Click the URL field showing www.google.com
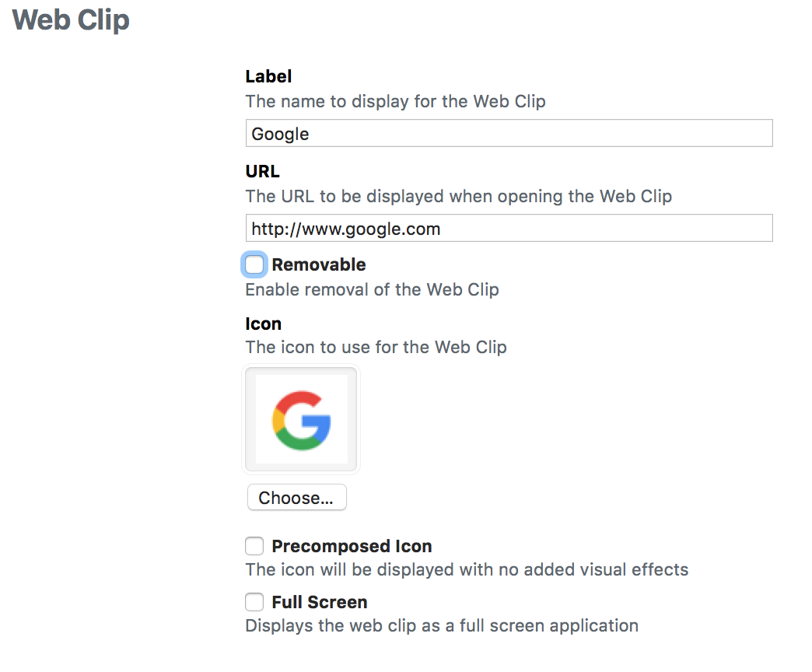This screenshot has width=812, height=672. 509,228
